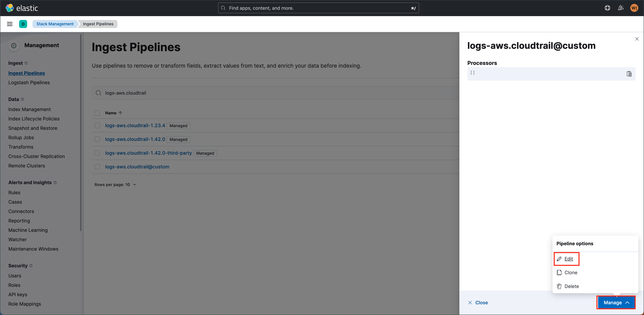Open the Ingest section help icon
644x315 pixels.
(x=26, y=63)
